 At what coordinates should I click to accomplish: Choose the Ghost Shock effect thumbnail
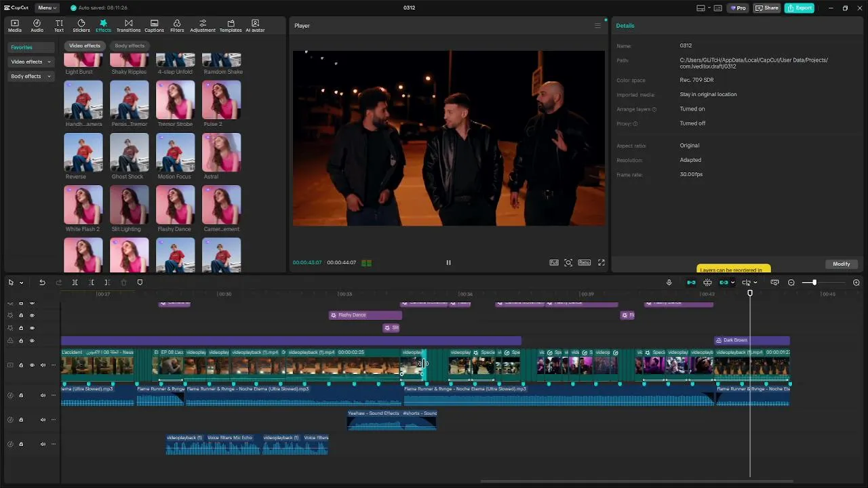[x=129, y=152]
